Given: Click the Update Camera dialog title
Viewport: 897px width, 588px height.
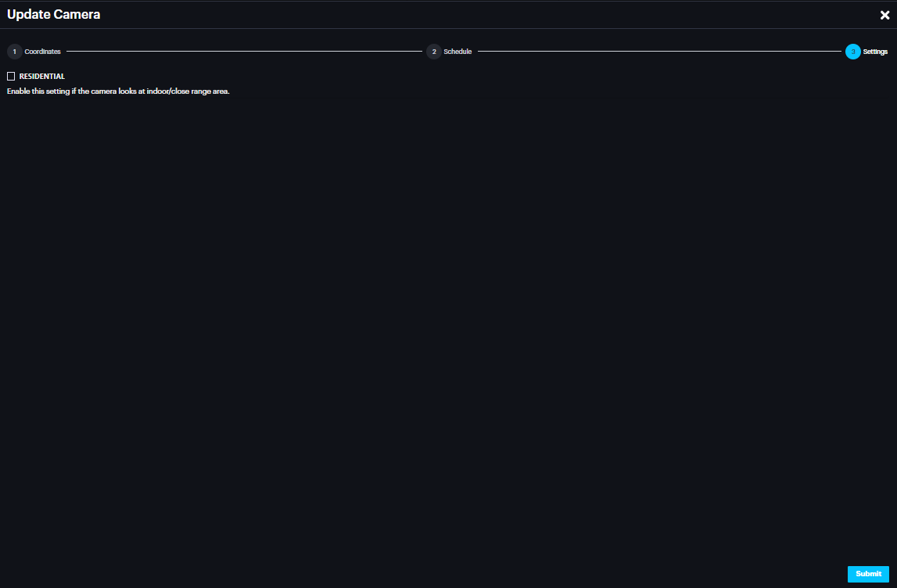Looking at the screenshot, I should pos(53,14).
